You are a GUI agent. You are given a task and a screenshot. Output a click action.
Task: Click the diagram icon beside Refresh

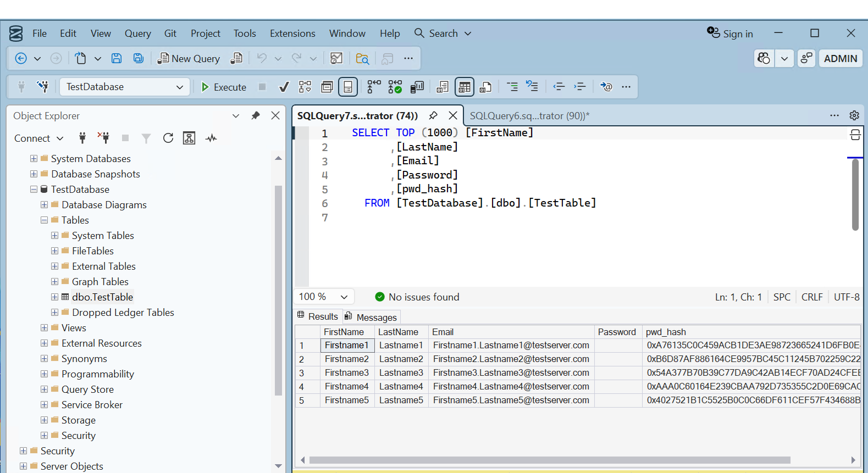tap(189, 138)
